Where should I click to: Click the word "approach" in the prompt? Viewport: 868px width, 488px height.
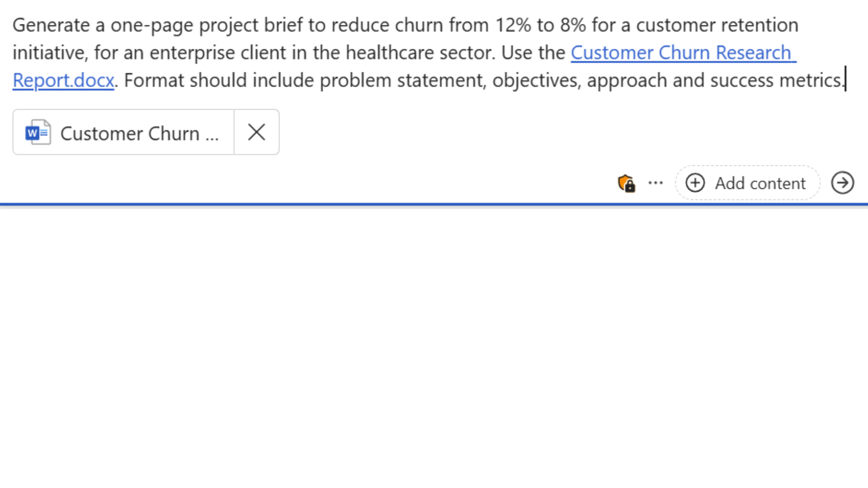tap(627, 80)
